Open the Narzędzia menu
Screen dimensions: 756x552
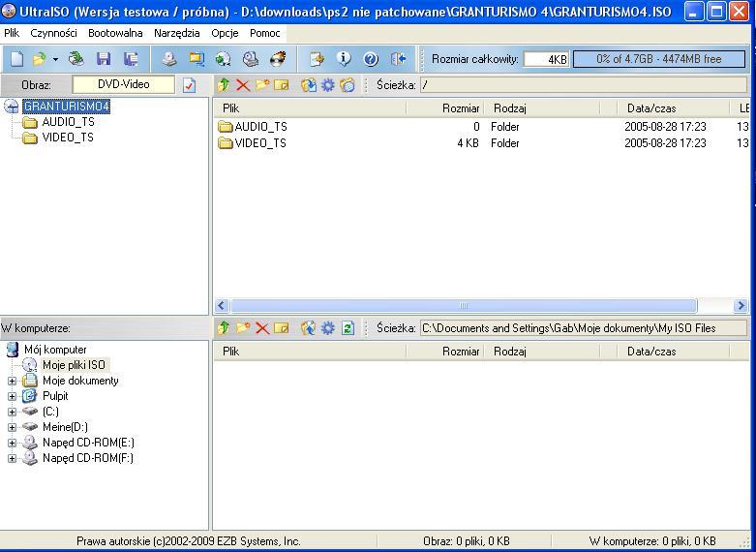176,33
